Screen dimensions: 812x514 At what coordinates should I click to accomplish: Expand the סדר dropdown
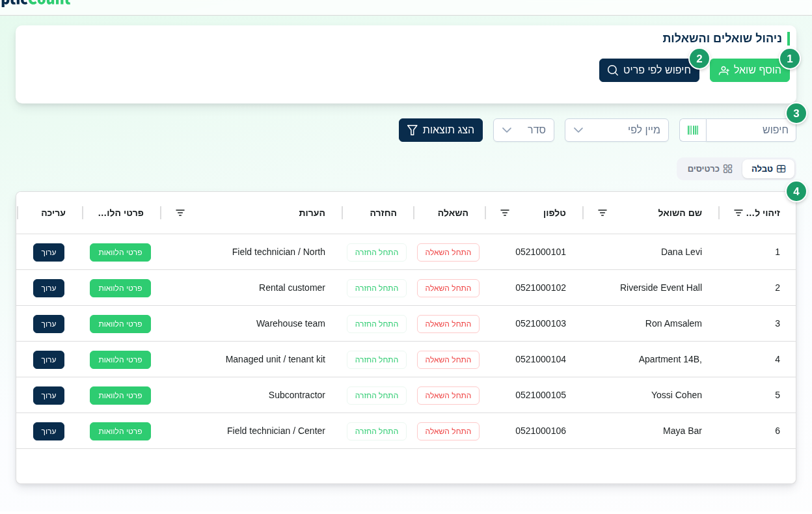tap(524, 130)
